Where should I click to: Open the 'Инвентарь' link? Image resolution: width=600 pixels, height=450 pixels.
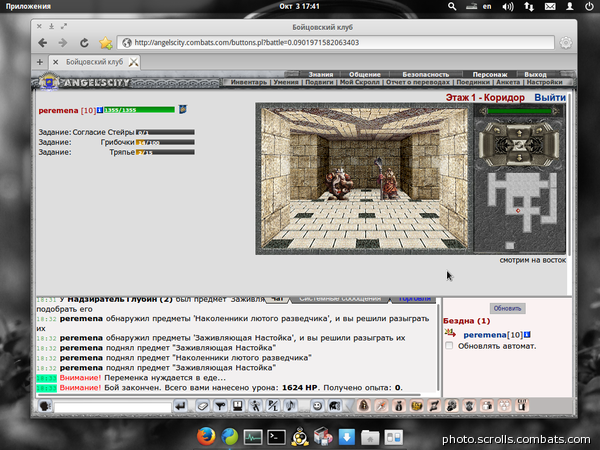249,82
